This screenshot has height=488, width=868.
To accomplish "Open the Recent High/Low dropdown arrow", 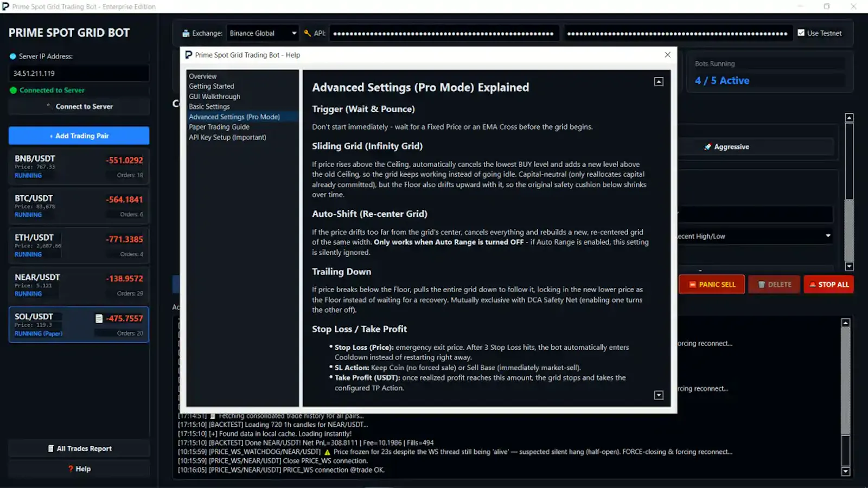I will tap(828, 236).
